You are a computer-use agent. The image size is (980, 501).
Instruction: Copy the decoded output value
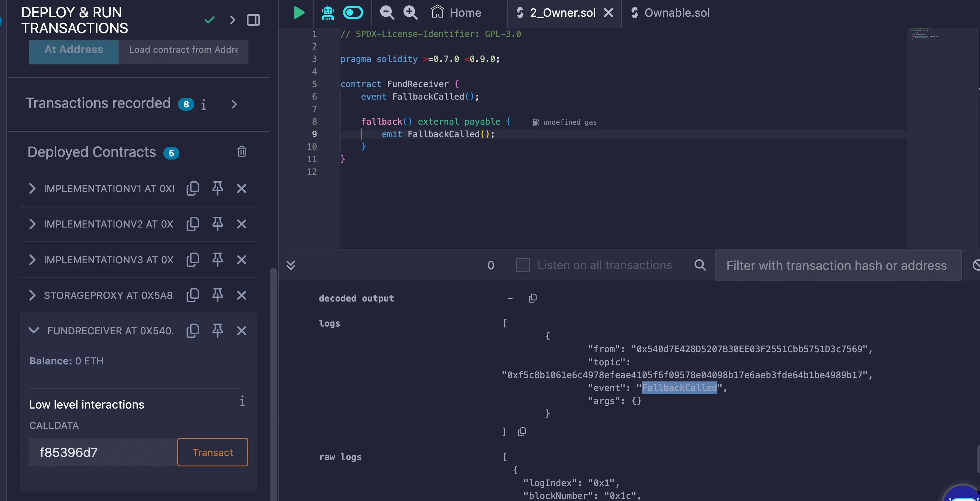tap(532, 298)
